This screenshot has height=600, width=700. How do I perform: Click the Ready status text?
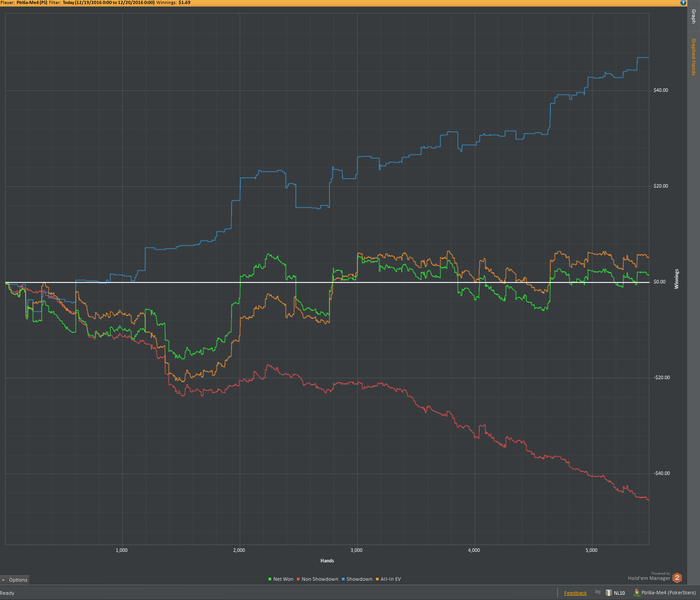tap(7, 593)
